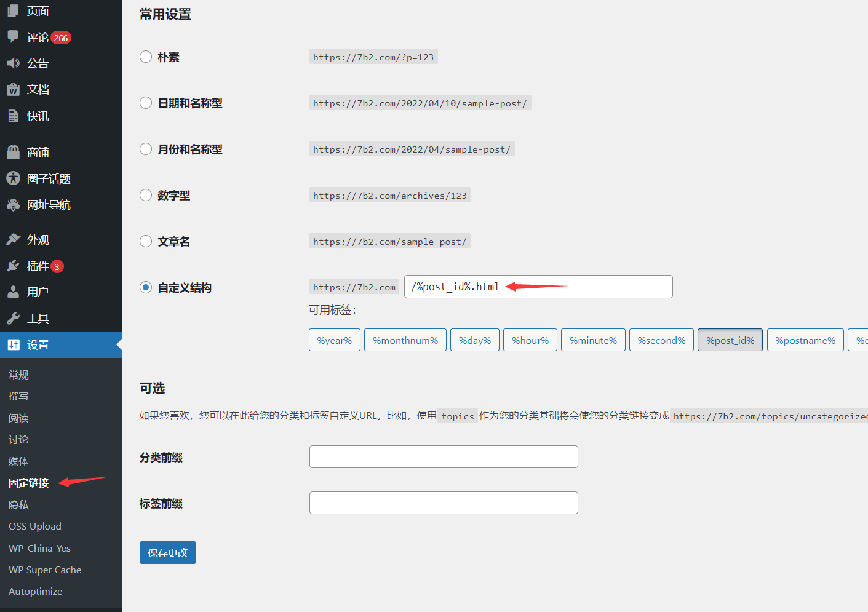Click the users person icon
The image size is (868, 612).
pyautogui.click(x=13, y=292)
